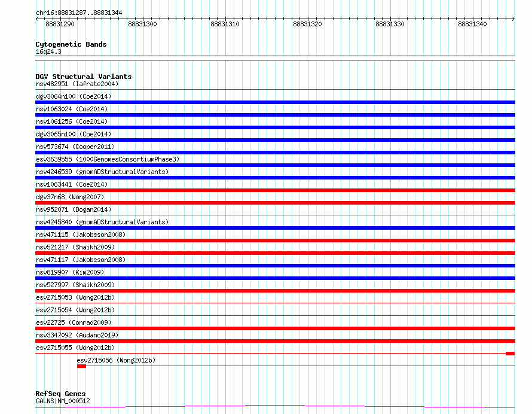This screenshot has height=414, width=532.
Task: Select the nsv521217 (Shaikh2009) label
Action: point(75,247)
